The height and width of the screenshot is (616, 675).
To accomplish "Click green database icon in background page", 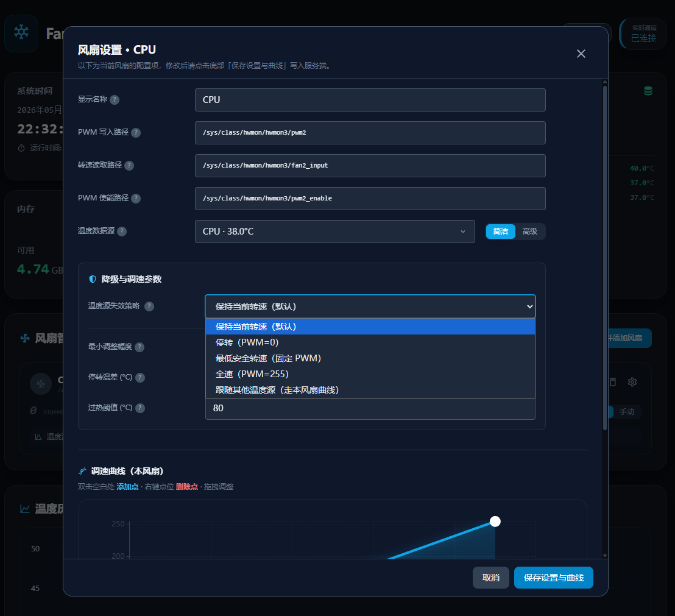I will tap(648, 91).
